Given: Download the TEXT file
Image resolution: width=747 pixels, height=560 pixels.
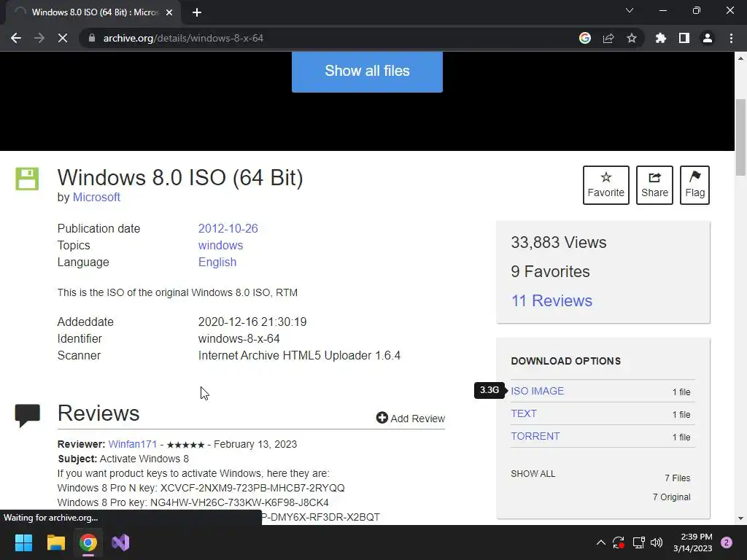Looking at the screenshot, I should click(x=524, y=414).
